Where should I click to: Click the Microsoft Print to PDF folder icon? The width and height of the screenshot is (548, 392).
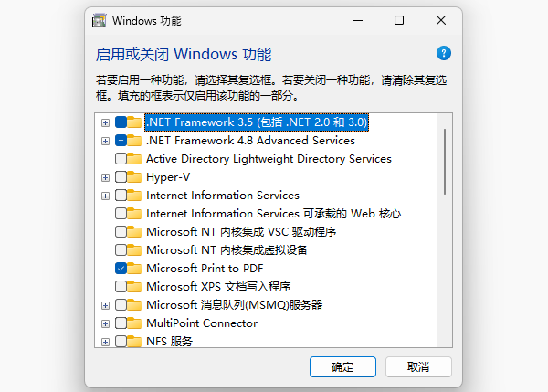(x=135, y=269)
